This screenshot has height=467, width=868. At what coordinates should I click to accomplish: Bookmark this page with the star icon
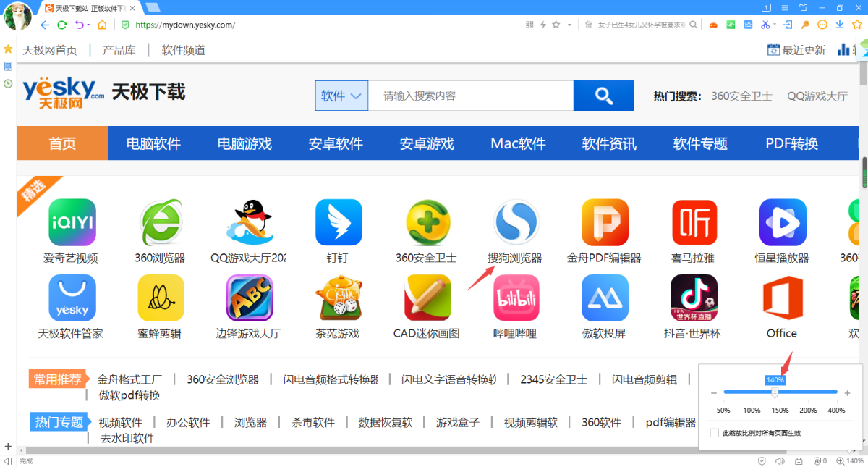(x=556, y=25)
